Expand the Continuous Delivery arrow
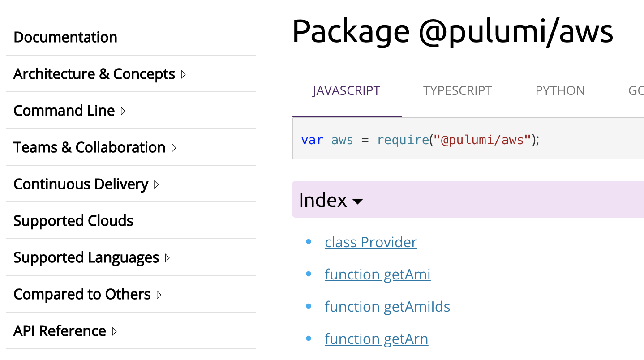The width and height of the screenshot is (644, 360). coord(156,184)
